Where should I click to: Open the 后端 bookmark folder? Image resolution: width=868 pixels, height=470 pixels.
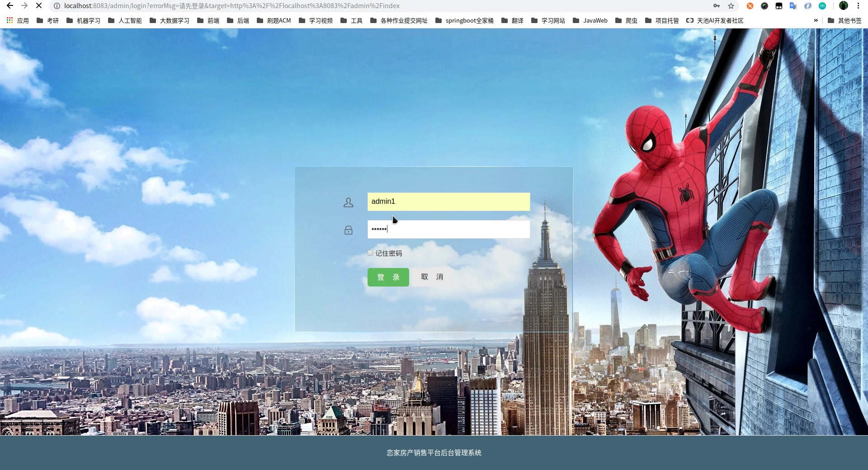point(238,21)
